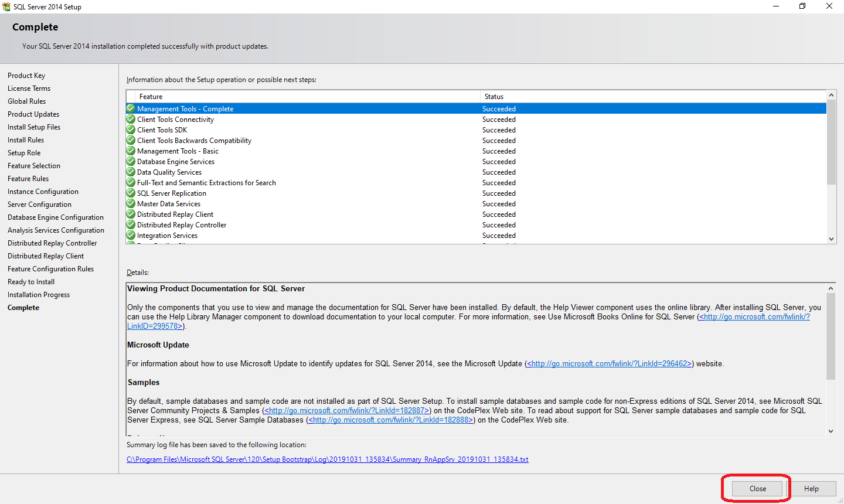Click Product Key step in sidebar
The height and width of the screenshot is (504, 844).
tap(26, 76)
